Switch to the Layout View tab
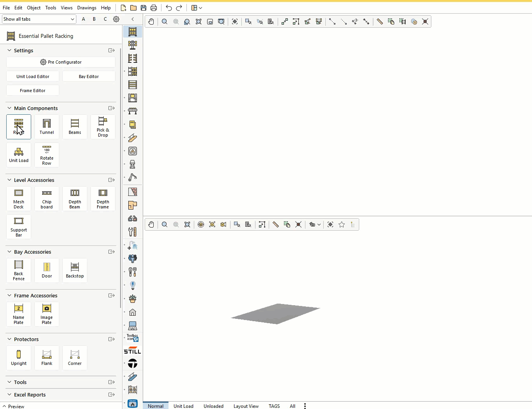 pyautogui.click(x=246, y=406)
